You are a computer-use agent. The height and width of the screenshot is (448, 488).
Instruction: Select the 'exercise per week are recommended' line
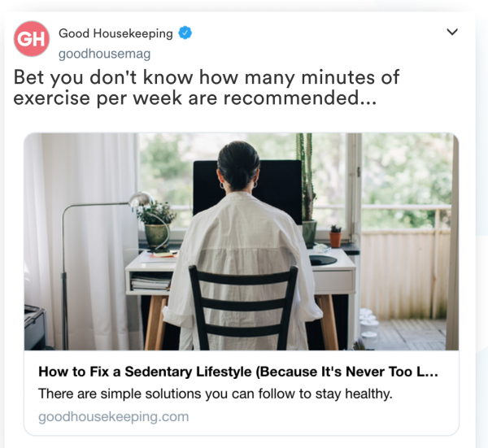click(195, 98)
